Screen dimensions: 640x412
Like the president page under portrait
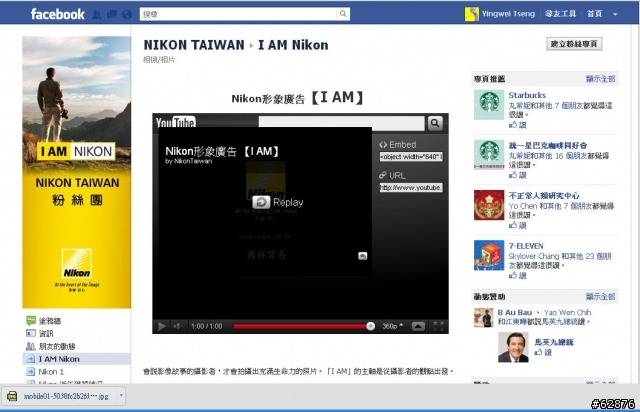(543, 352)
